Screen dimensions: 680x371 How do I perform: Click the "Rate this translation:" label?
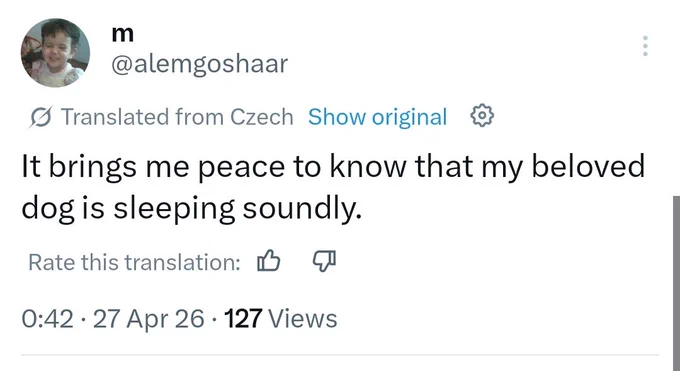pos(134,262)
